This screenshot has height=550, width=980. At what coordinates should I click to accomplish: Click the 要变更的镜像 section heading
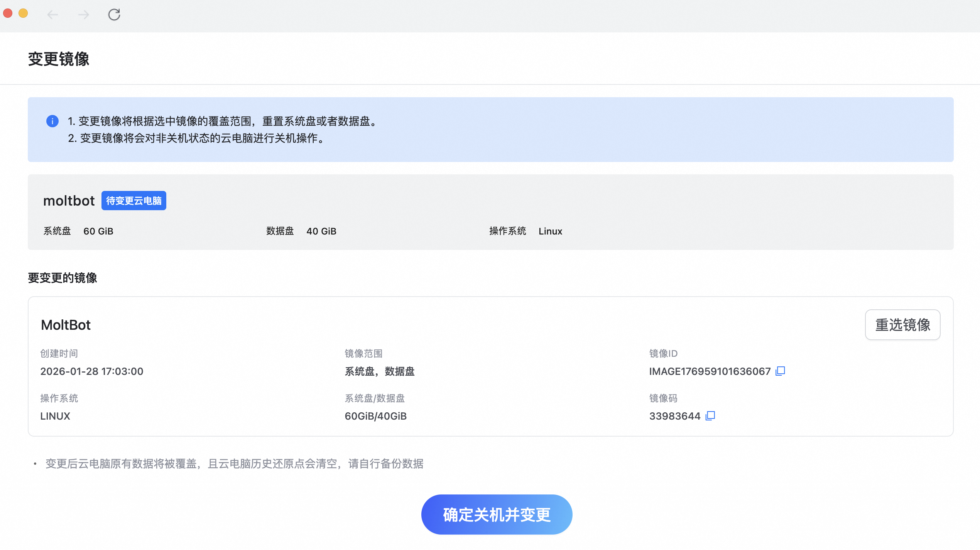coord(63,278)
